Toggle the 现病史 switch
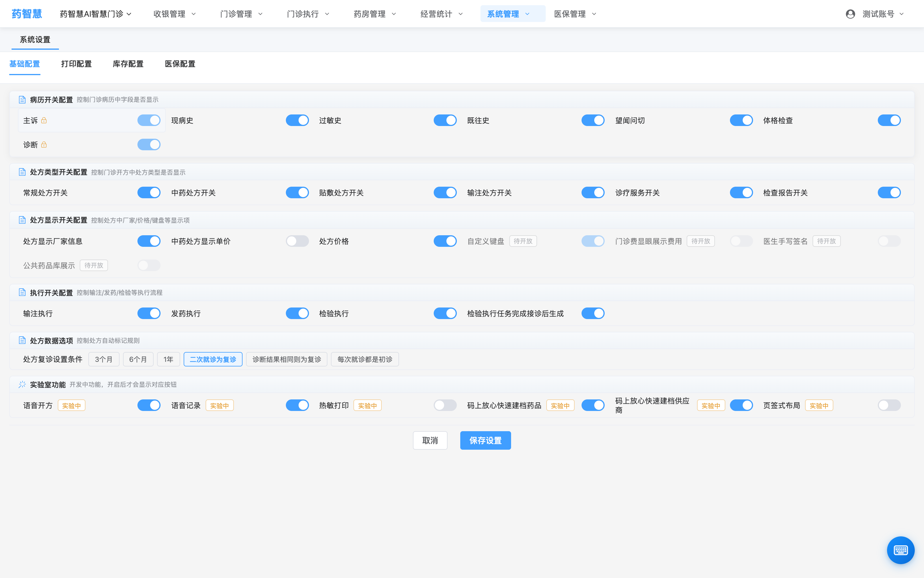Screen dimensions: 924x578 tap(297, 121)
